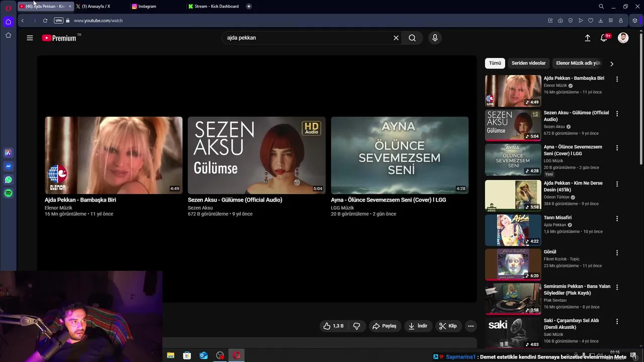The image size is (644, 362).
Task: Open Spotify in Opera sidebar
Action: pyautogui.click(x=9, y=193)
